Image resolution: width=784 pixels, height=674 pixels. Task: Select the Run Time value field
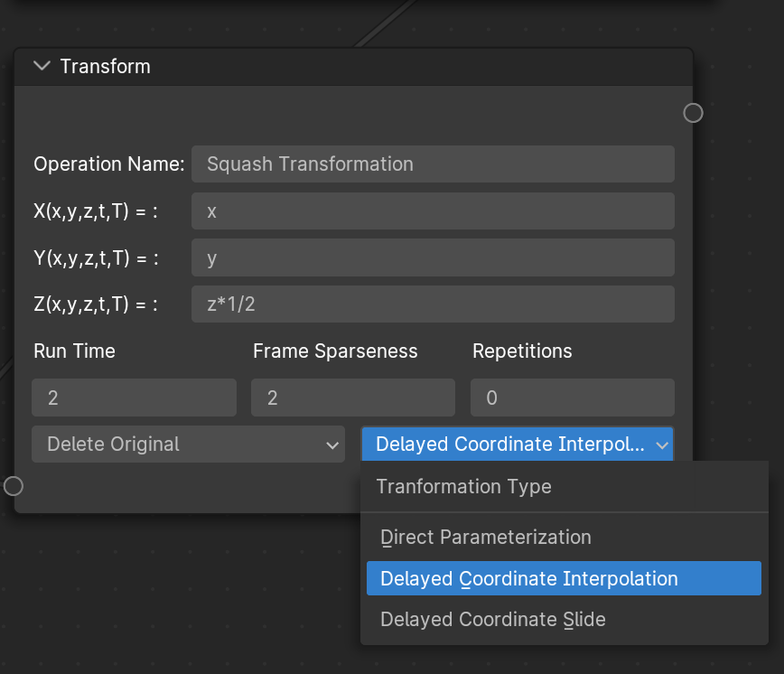134,398
